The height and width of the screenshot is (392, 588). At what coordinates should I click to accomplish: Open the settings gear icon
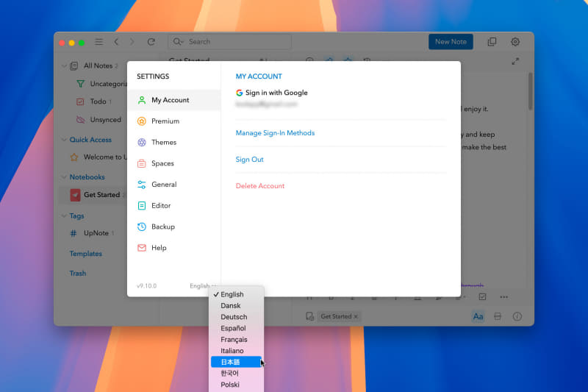[515, 42]
